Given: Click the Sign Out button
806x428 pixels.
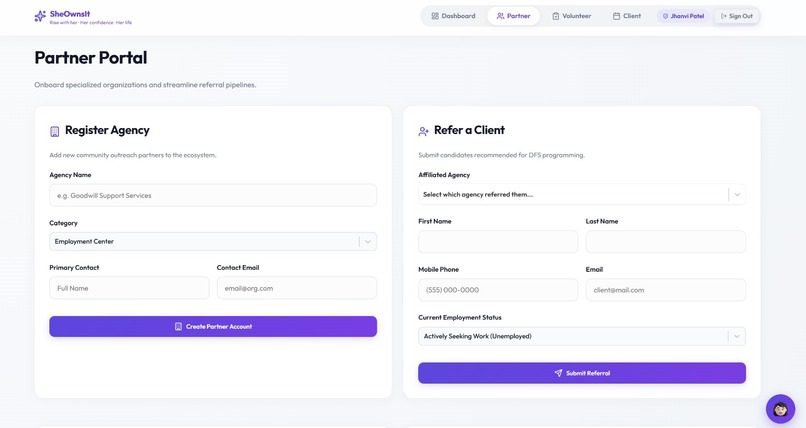Looking at the screenshot, I should tap(737, 16).
